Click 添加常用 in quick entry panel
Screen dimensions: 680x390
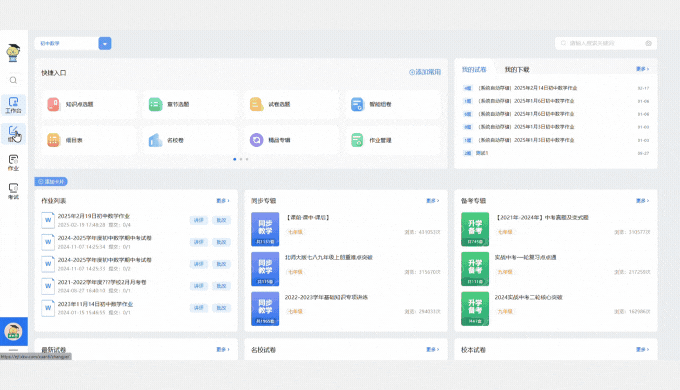(x=425, y=72)
